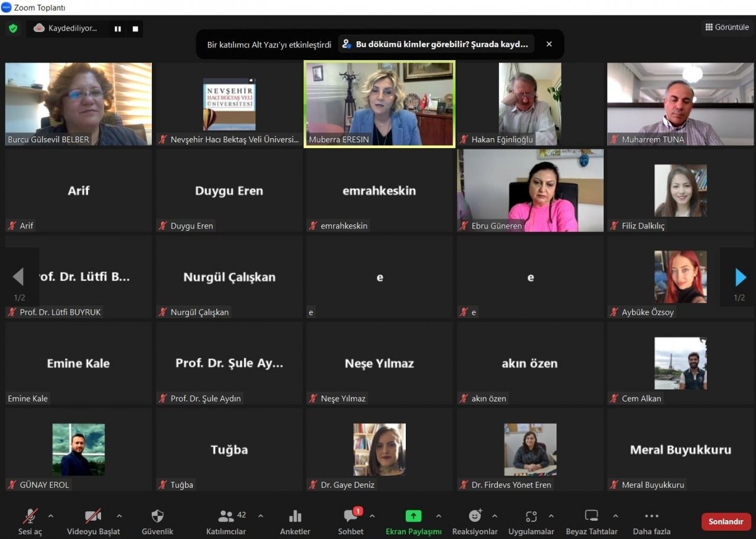Open Uygulamalar apps icon

(531, 517)
